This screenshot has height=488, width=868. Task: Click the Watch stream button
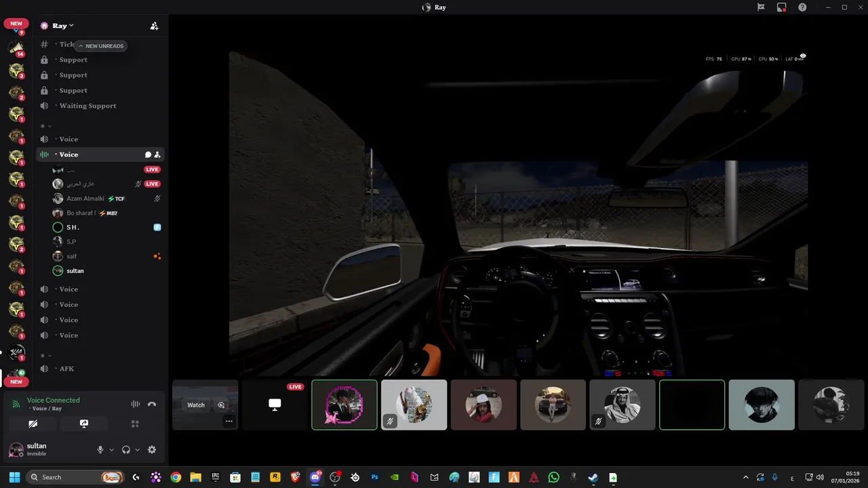[196, 405]
